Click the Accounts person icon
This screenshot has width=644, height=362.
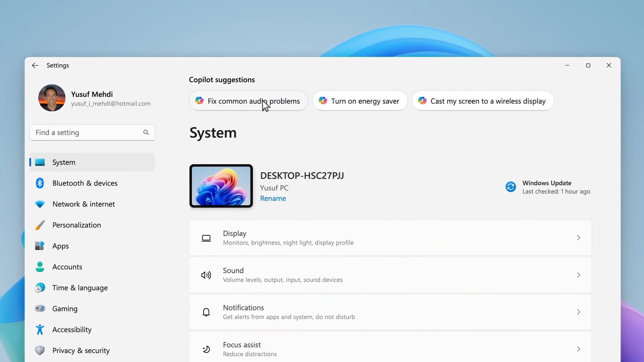40,267
